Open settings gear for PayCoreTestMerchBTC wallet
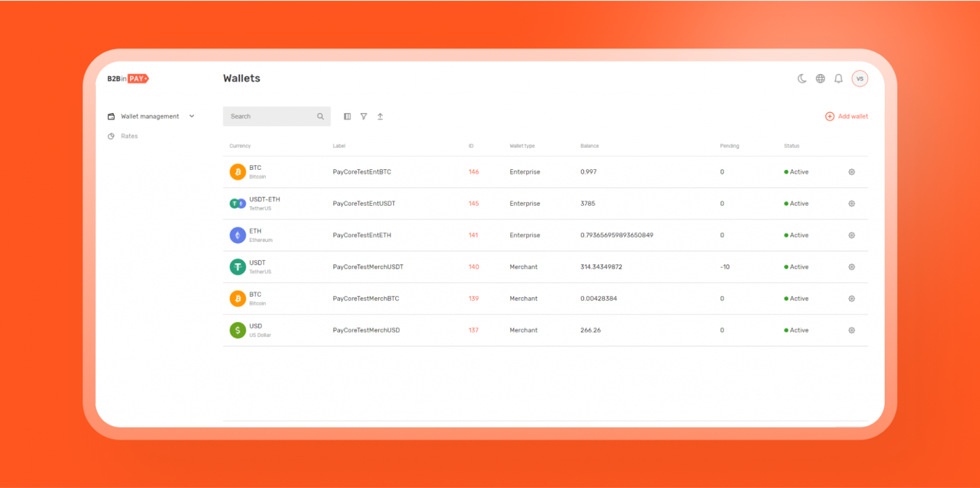980x488 pixels. (x=851, y=299)
